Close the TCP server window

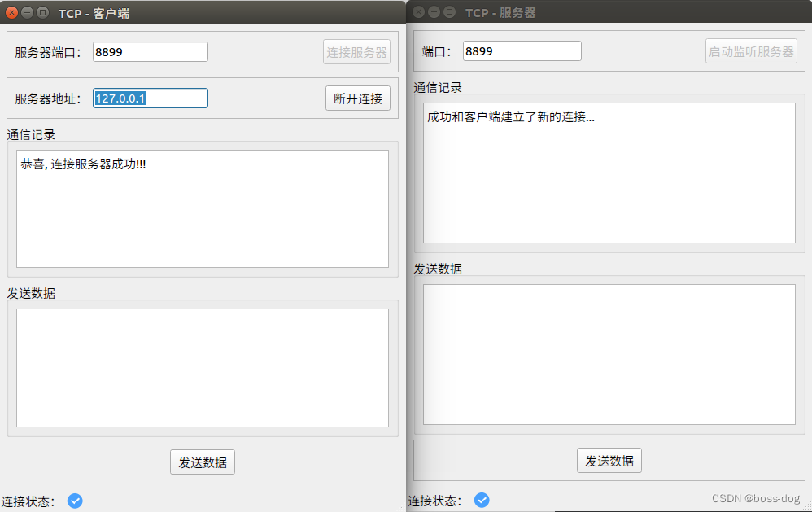pos(418,12)
